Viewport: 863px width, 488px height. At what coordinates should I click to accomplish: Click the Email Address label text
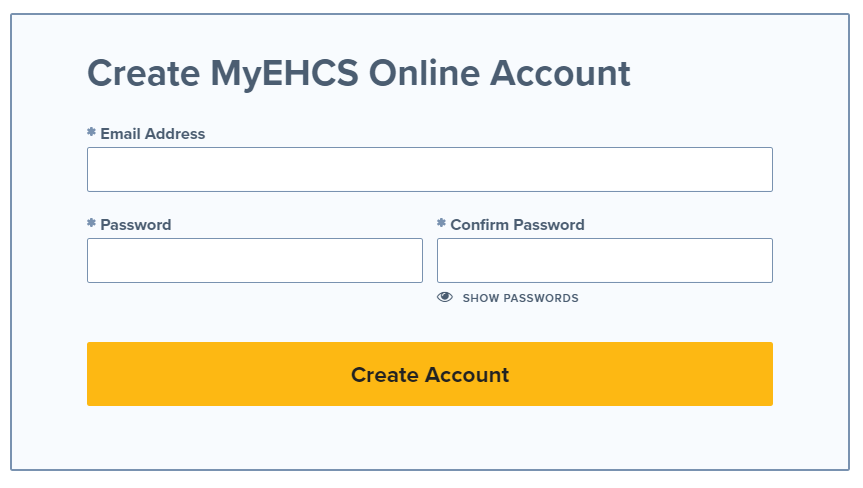coord(152,134)
